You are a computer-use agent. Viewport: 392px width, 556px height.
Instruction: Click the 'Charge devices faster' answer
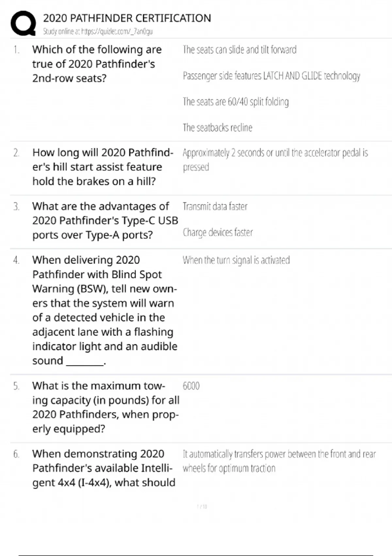click(218, 233)
